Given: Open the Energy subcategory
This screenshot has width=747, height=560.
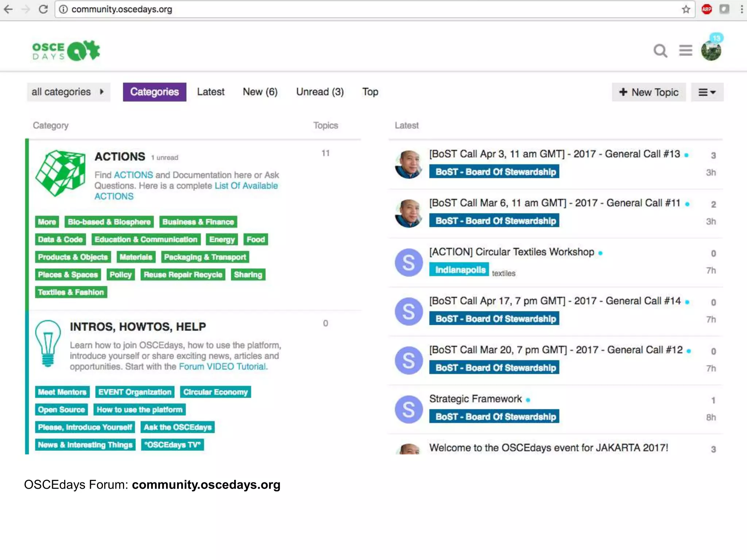Looking at the screenshot, I should pos(222,239).
